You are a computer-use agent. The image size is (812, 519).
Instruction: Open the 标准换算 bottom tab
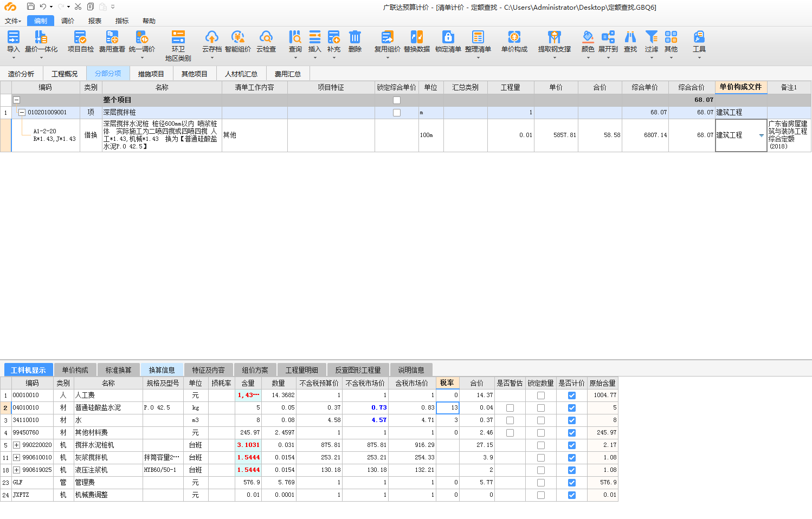(x=119, y=370)
